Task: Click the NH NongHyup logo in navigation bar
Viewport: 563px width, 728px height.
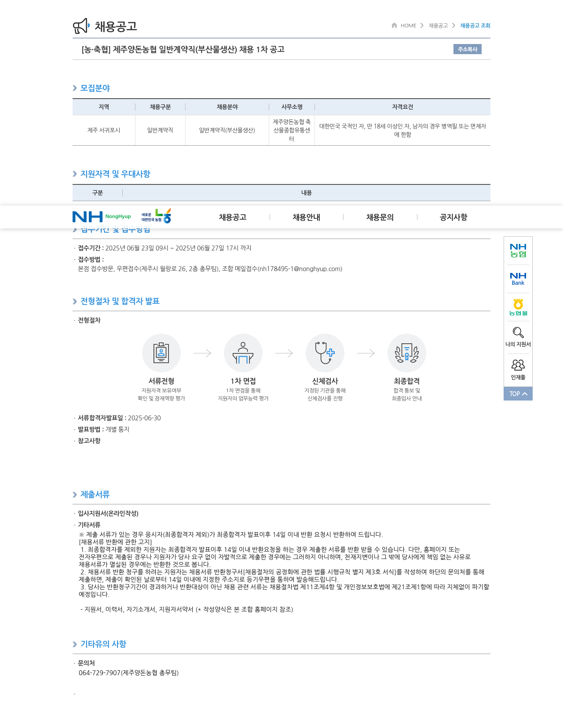Action: point(102,217)
